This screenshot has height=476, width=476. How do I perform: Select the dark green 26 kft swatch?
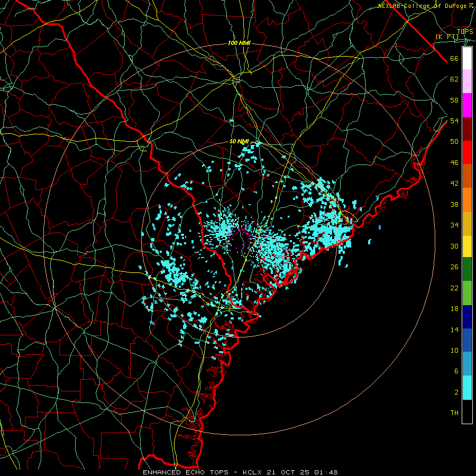[x=467, y=269]
